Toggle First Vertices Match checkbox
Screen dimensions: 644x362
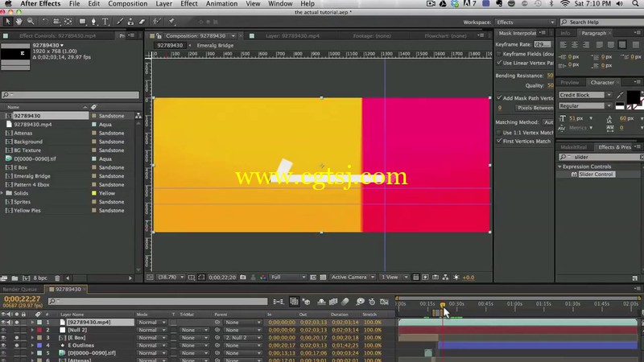(x=499, y=142)
